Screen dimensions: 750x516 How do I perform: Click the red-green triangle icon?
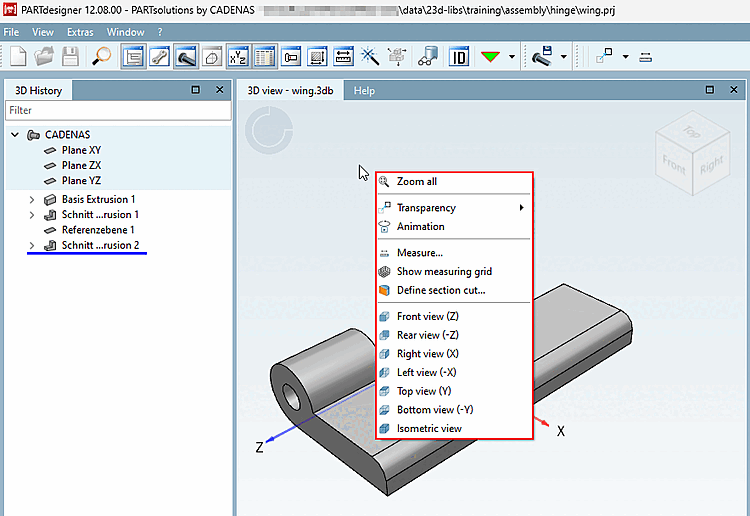pos(491,56)
